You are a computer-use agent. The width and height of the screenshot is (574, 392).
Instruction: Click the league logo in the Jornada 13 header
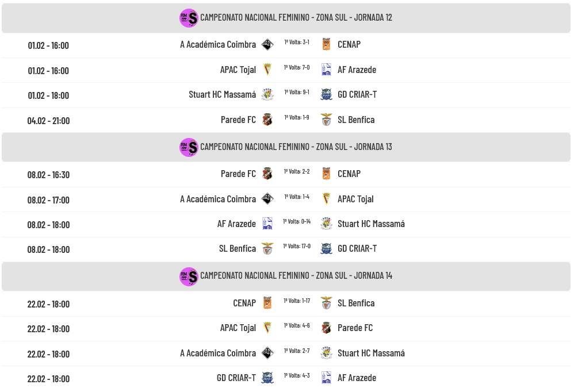189,147
